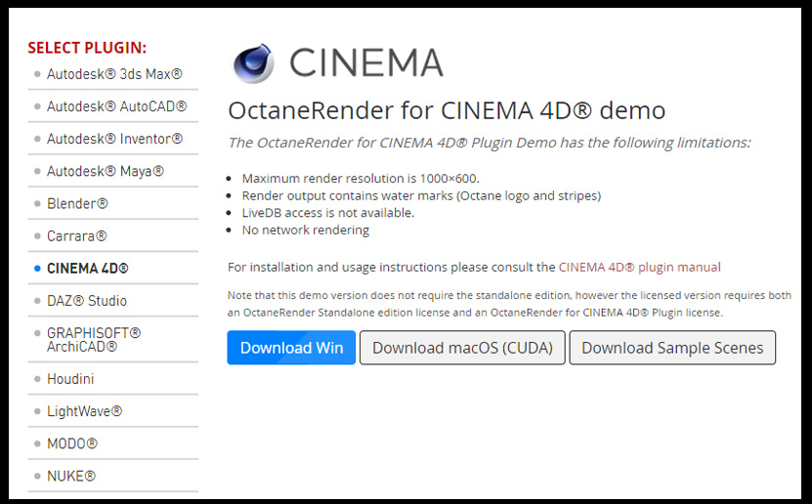
Task: Select LightWave plugin
Action: coord(84,411)
